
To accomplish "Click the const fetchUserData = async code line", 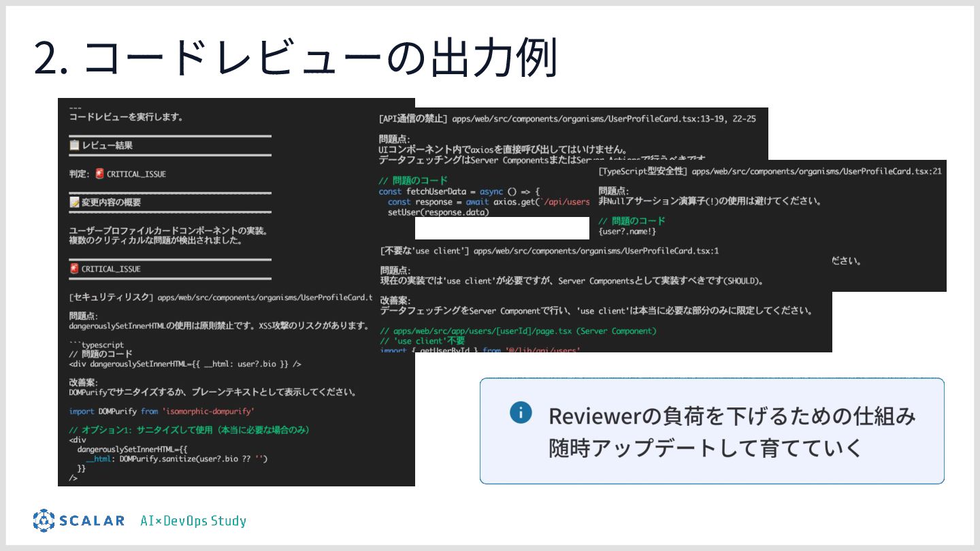I will [x=459, y=192].
